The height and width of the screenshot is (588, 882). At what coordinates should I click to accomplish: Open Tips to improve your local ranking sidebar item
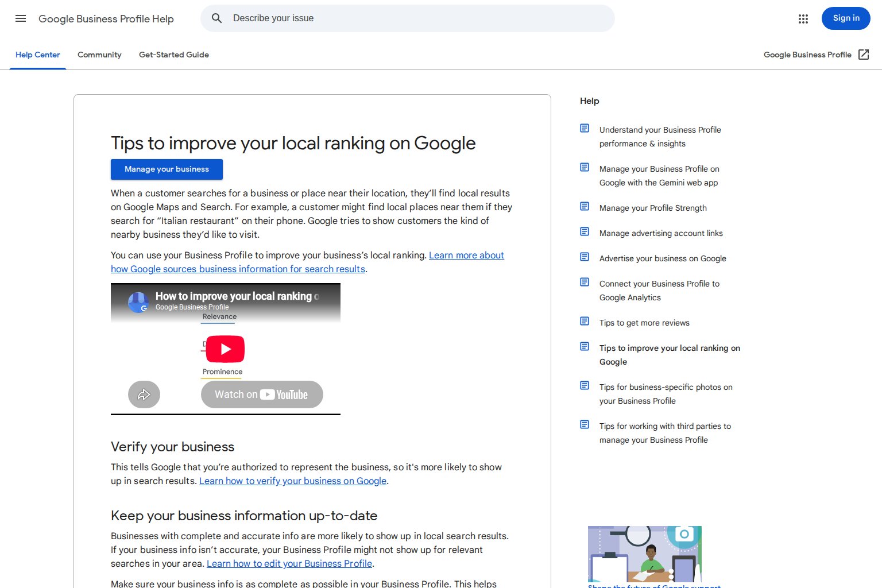(x=670, y=355)
